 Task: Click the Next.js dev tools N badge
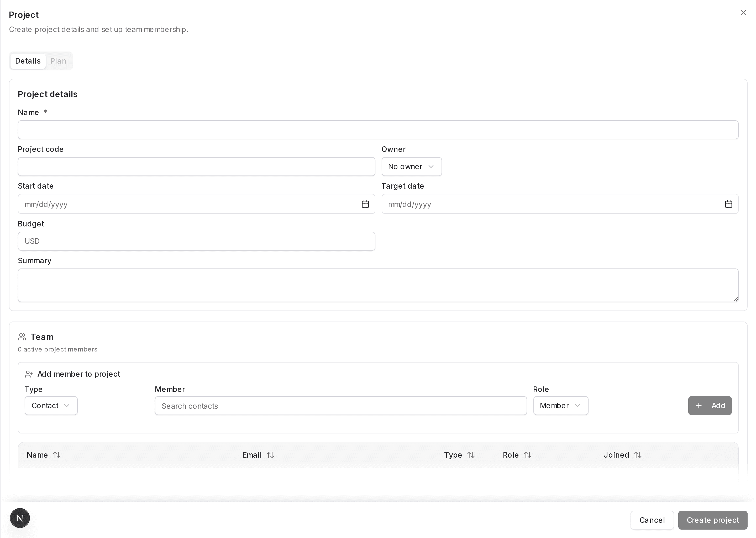click(20, 518)
